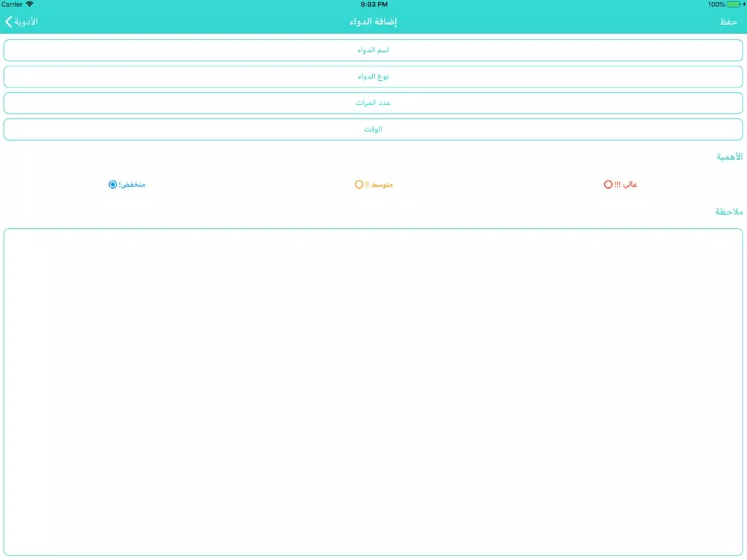This screenshot has width=747, height=560.
Task: Go back to الأدوية list
Action: tap(22, 22)
